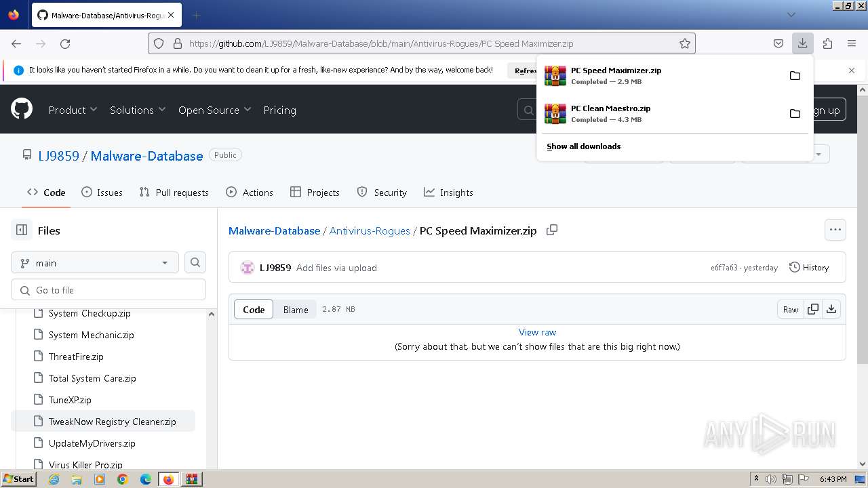This screenshot has width=868, height=488.
Task: Click Show all downloads
Action: (x=583, y=146)
